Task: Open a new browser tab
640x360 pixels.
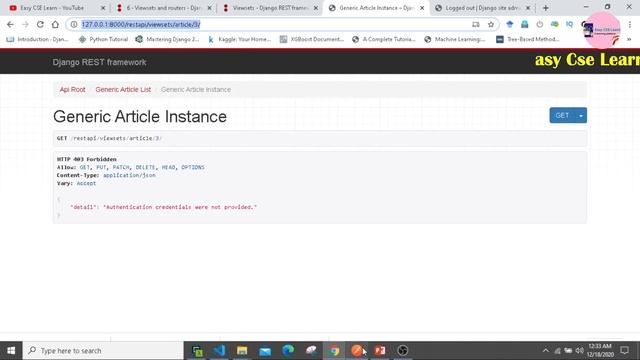Action: (x=546, y=8)
